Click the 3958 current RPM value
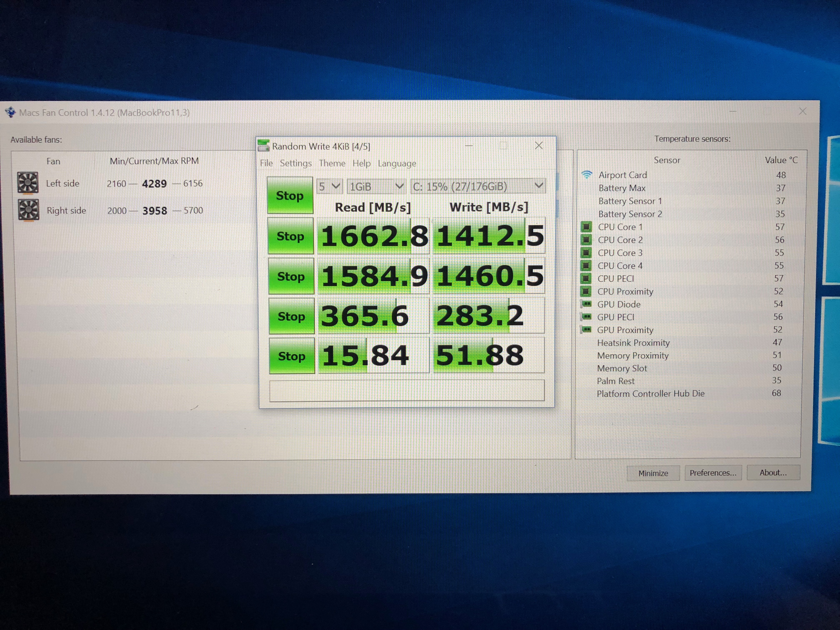This screenshot has height=630, width=840. (155, 211)
